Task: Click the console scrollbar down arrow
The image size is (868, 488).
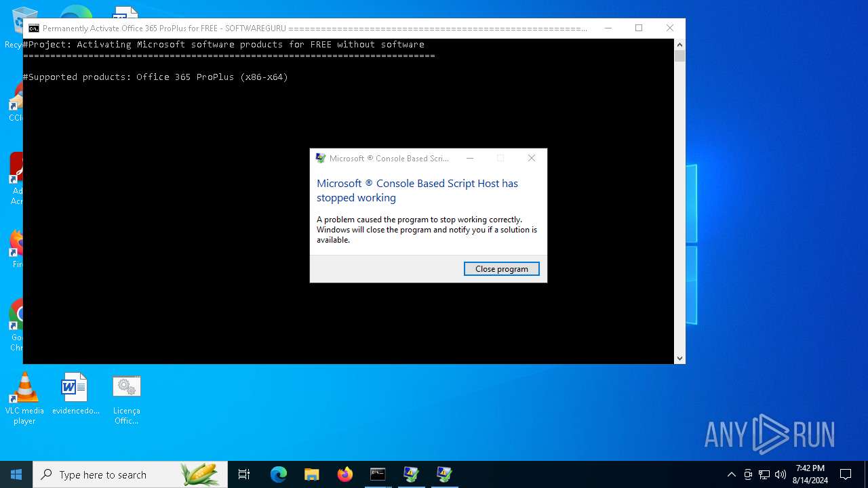Action: (679, 358)
